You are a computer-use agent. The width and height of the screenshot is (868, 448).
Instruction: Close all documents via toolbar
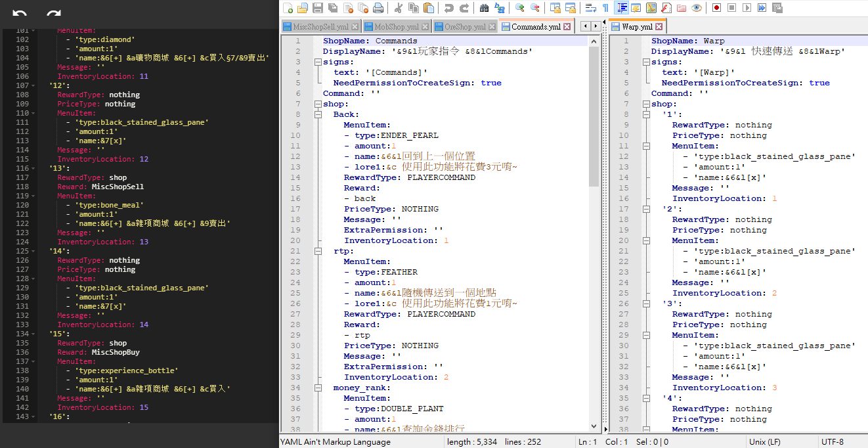(363, 8)
